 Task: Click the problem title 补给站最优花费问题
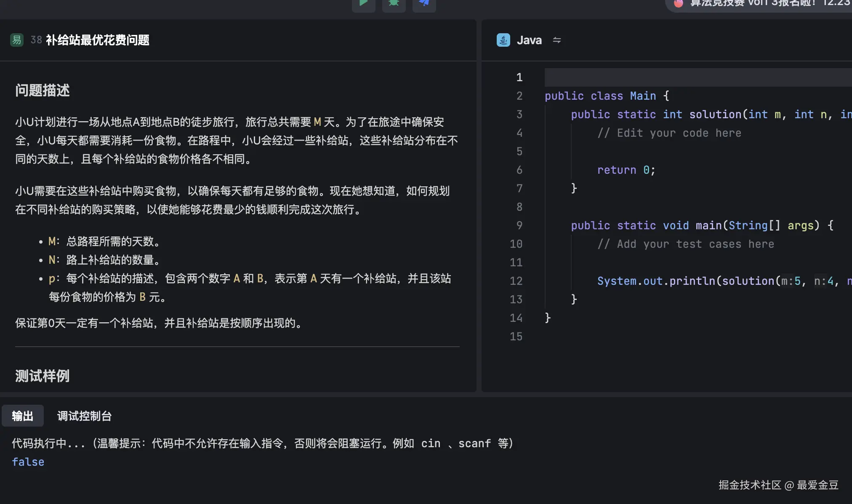tap(98, 40)
